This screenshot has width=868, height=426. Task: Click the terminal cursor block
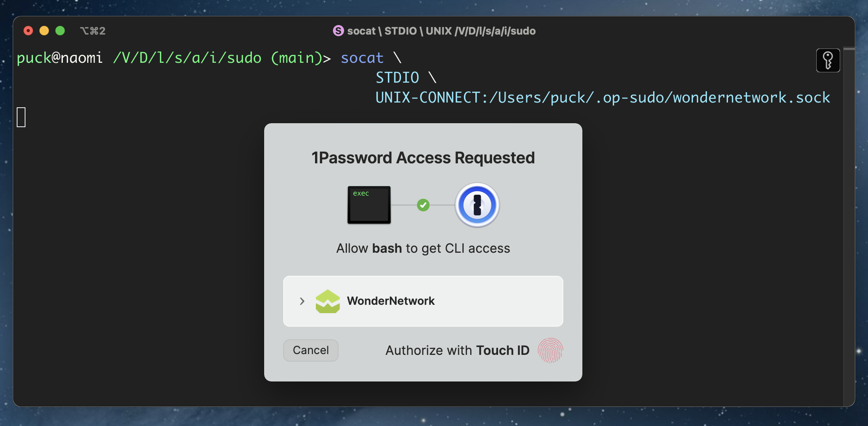(21, 117)
